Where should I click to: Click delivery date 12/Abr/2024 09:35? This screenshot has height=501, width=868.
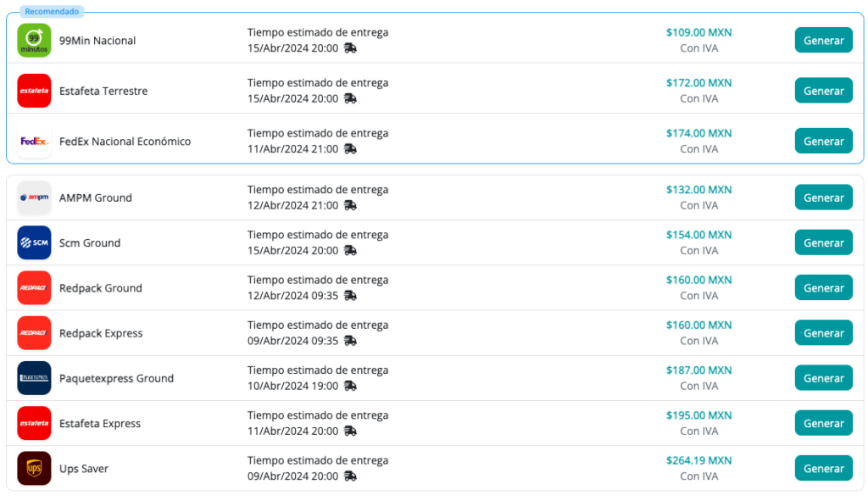[292, 296]
